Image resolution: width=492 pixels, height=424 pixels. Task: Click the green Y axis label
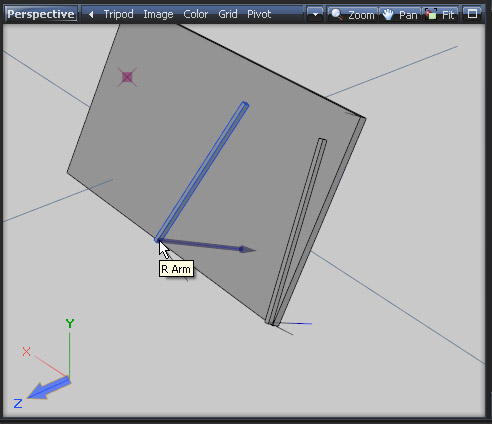coord(70,323)
